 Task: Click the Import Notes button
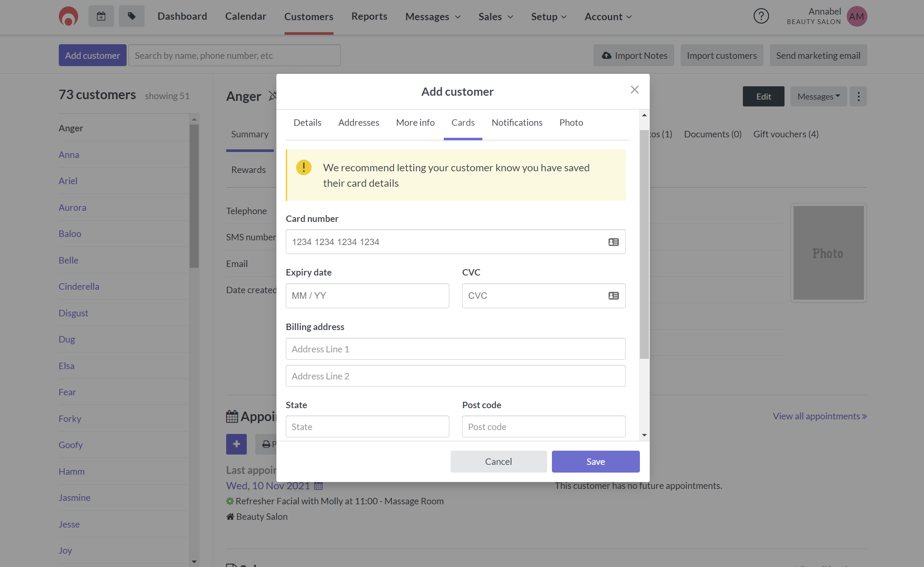[633, 55]
